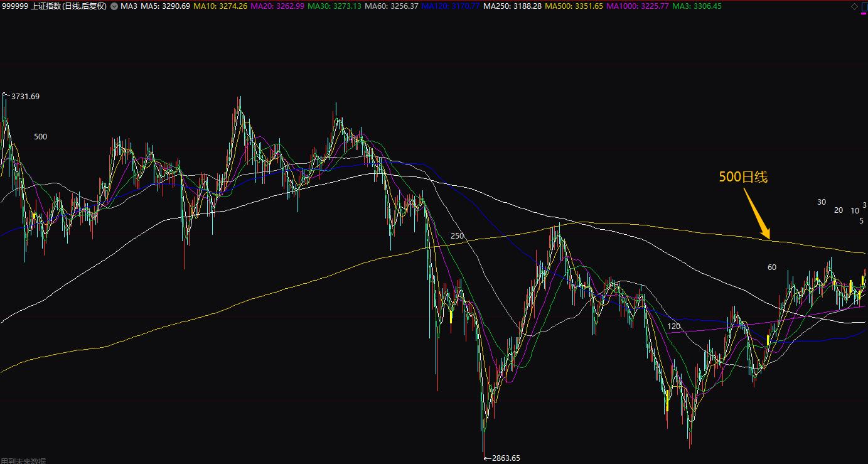Open the indicator dropdown beside MA3
The width and height of the screenshot is (868, 464).
pyautogui.click(x=113, y=6)
